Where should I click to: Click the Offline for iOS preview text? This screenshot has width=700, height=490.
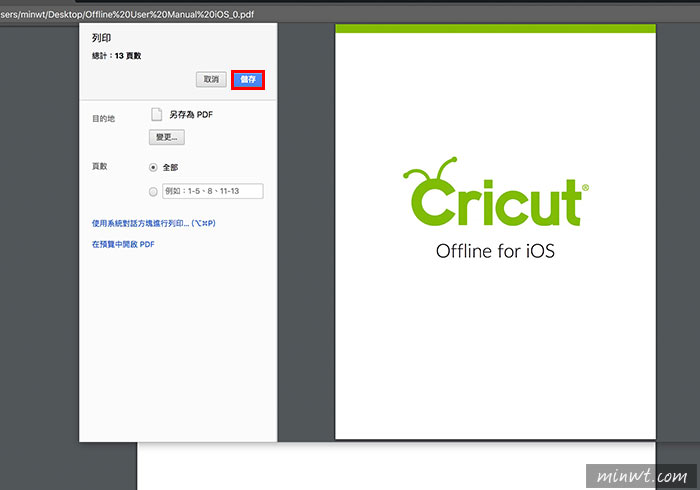click(495, 251)
